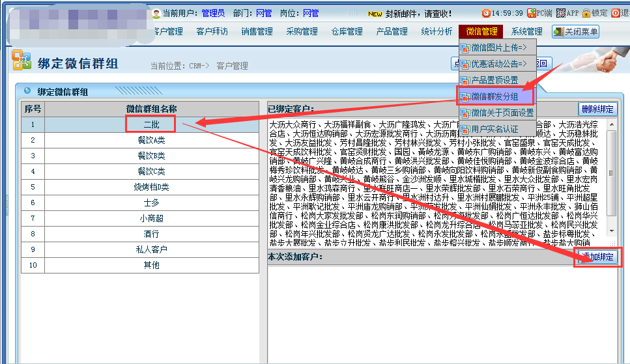
Task: Open the 微信管理 dropdown menu
Action: coord(481,31)
